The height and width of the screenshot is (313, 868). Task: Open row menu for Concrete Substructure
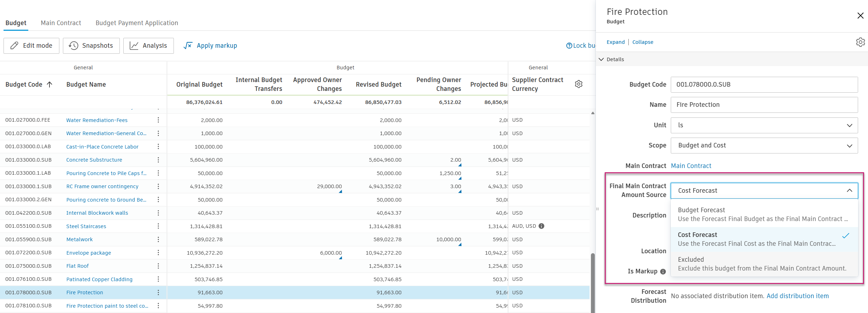(x=158, y=160)
